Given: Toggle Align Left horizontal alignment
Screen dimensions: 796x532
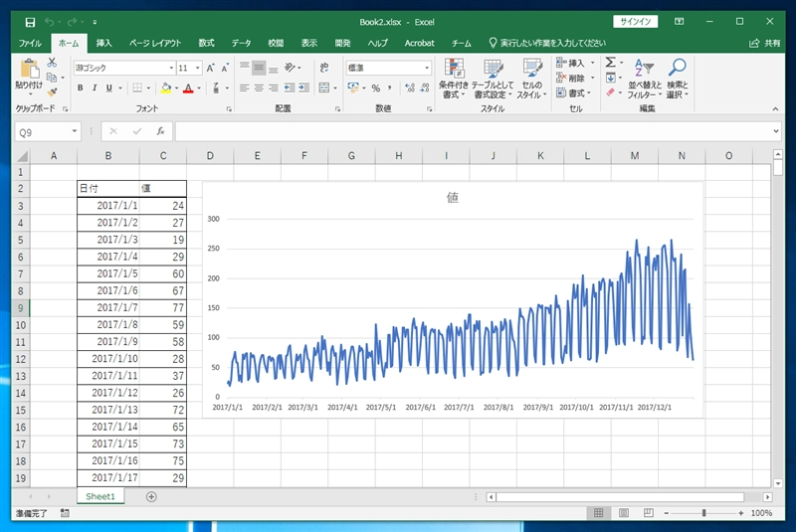Looking at the screenshot, I should (x=244, y=88).
